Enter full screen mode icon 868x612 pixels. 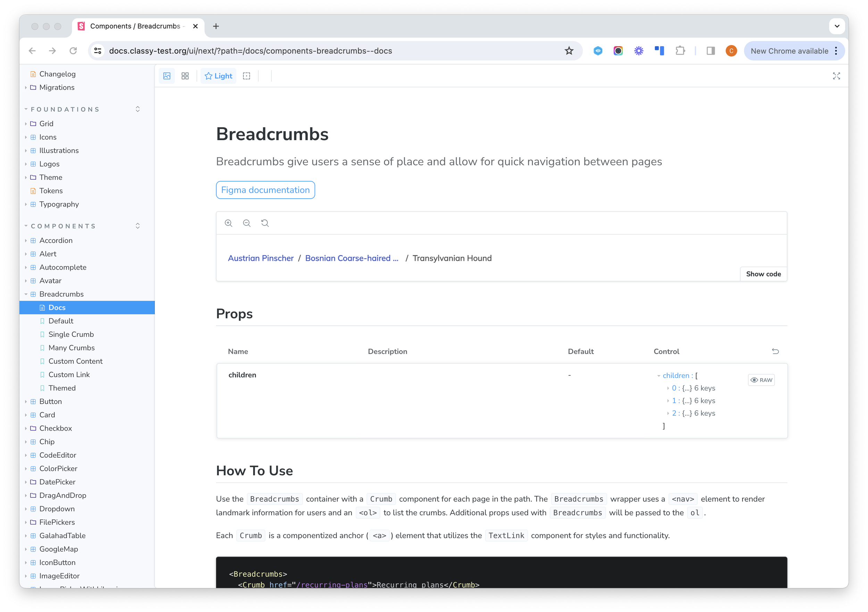coord(836,76)
